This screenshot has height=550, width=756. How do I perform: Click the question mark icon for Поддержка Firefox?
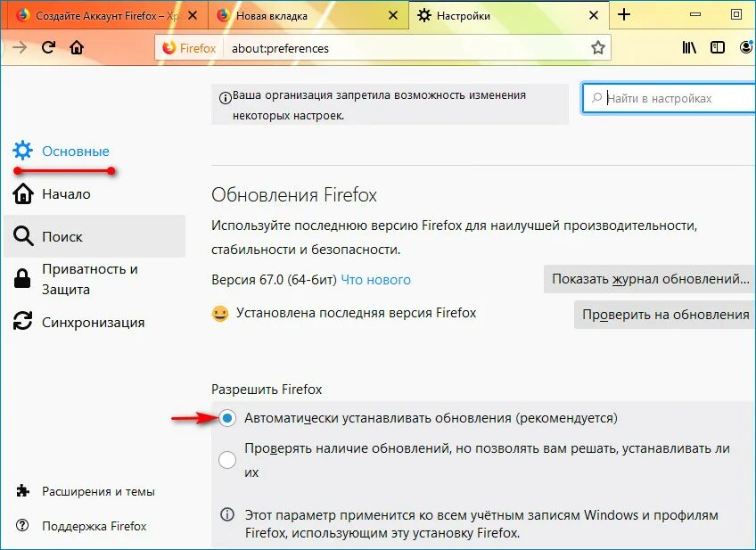pos(22,525)
